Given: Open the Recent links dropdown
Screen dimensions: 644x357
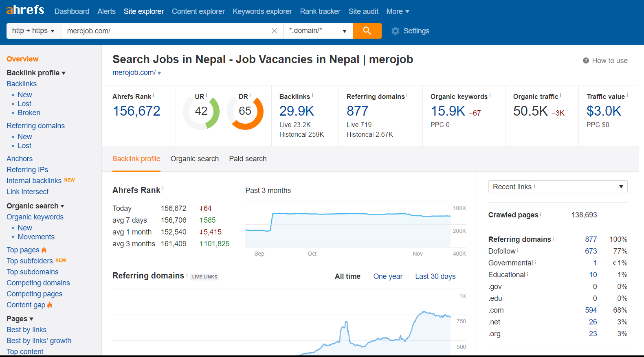Looking at the screenshot, I should tap(558, 187).
